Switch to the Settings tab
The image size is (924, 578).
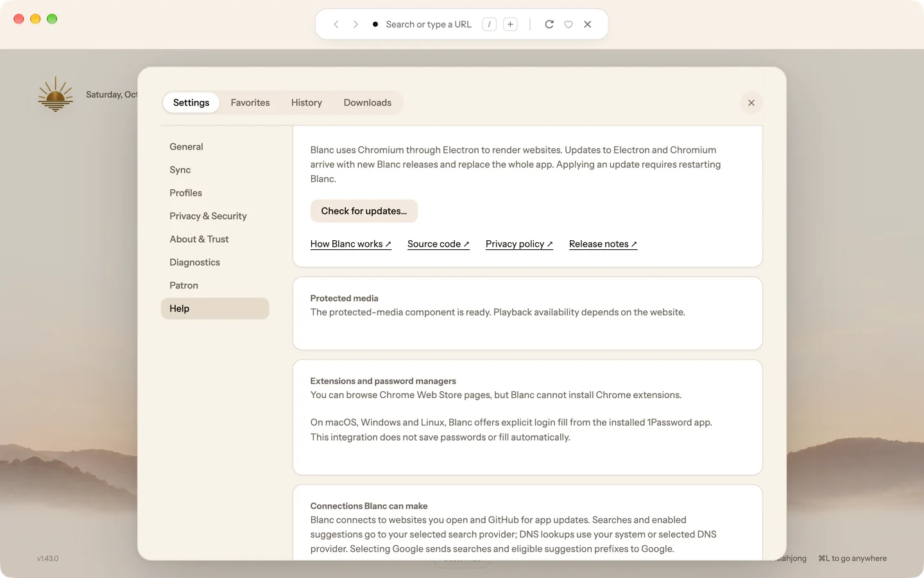[x=191, y=103]
